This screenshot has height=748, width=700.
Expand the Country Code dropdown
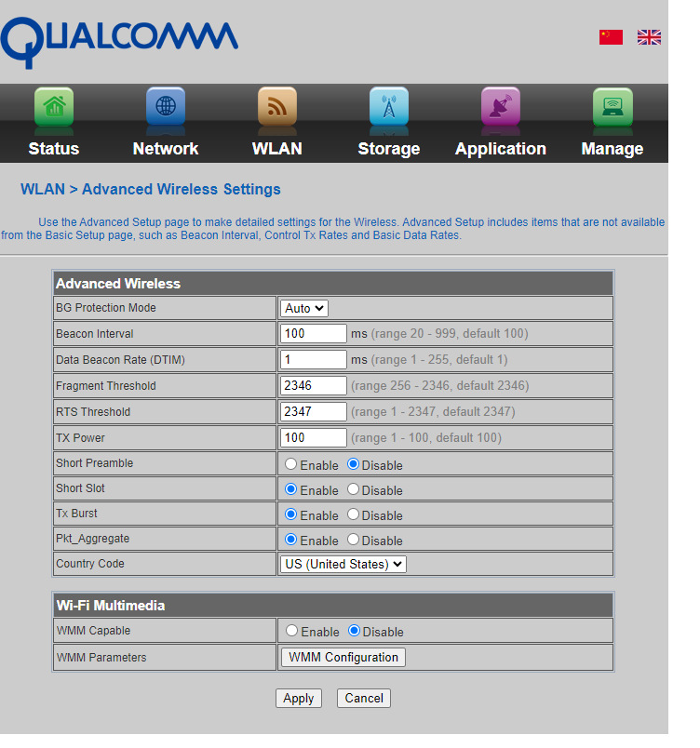point(343,564)
